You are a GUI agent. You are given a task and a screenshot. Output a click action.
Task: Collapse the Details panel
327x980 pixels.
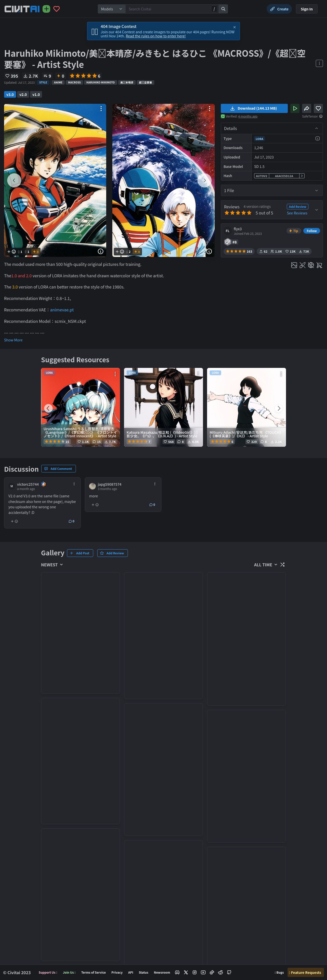tap(316, 128)
